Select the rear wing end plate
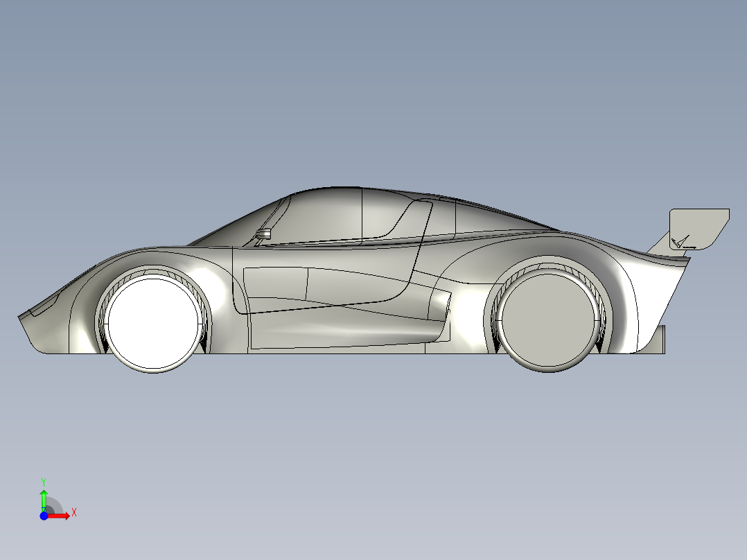This screenshot has height=560, width=747. (699, 229)
